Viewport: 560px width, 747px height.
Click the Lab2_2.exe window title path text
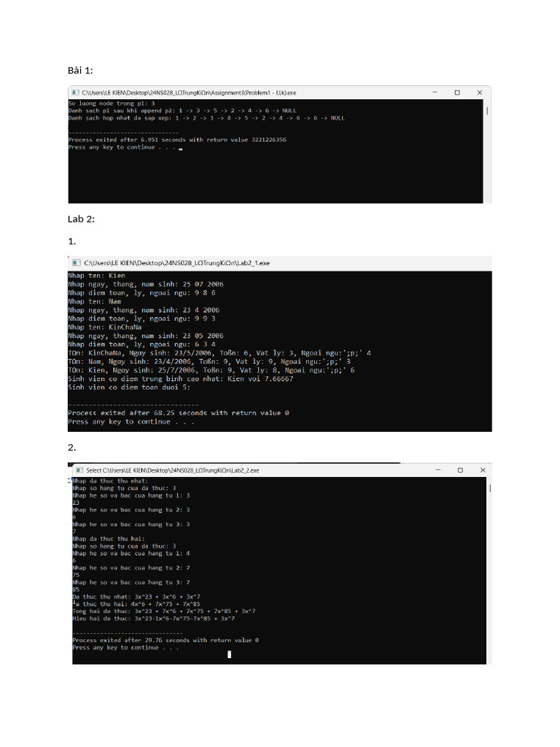pos(173,471)
